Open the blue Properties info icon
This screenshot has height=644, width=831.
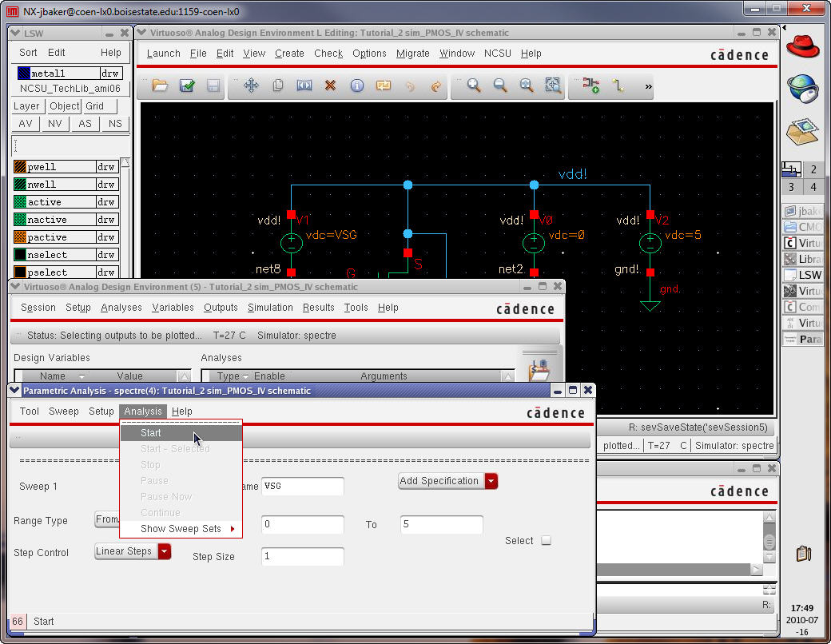pyautogui.click(x=357, y=85)
